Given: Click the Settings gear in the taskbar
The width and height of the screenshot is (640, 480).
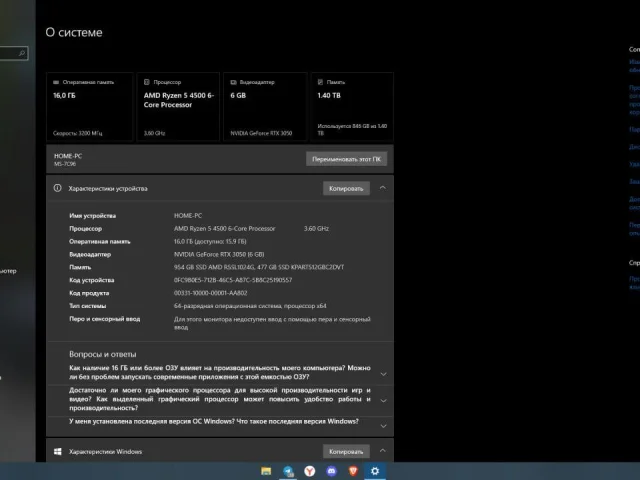Looking at the screenshot, I should 375,471.
